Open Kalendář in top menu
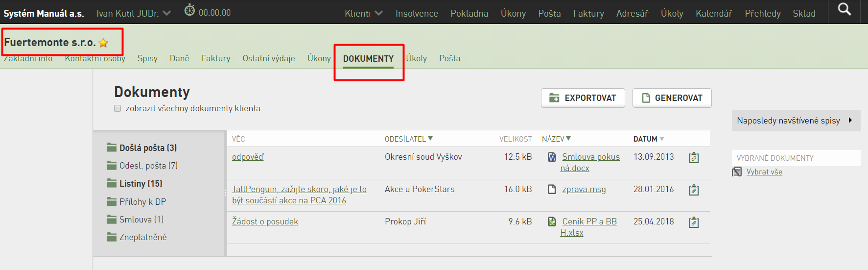The image size is (868, 270). (714, 13)
